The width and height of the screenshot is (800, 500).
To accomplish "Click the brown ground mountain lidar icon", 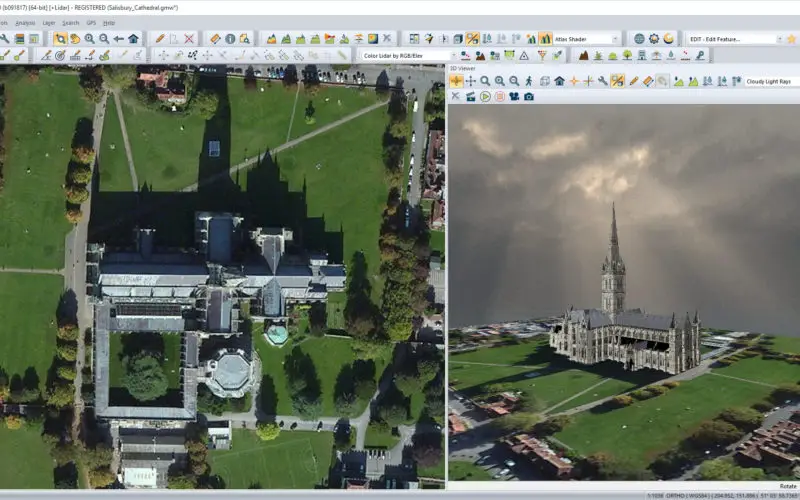I will click(x=583, y=55).
